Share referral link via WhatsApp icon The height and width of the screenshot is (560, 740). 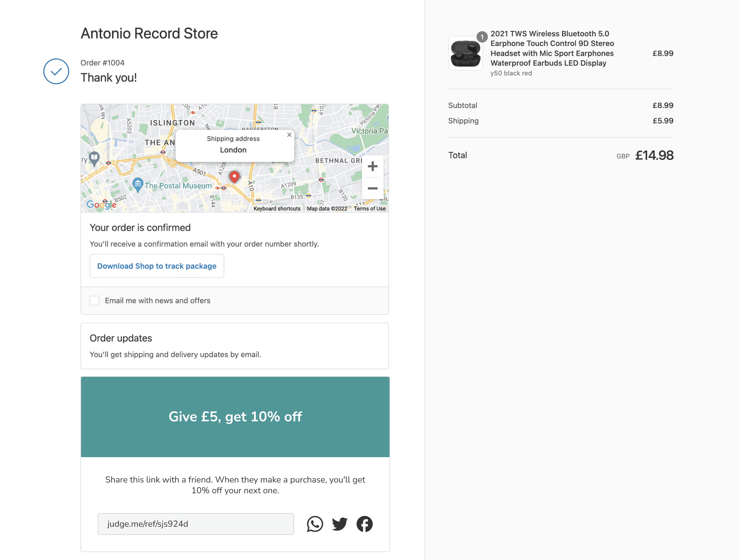click(x=315, y=524)
